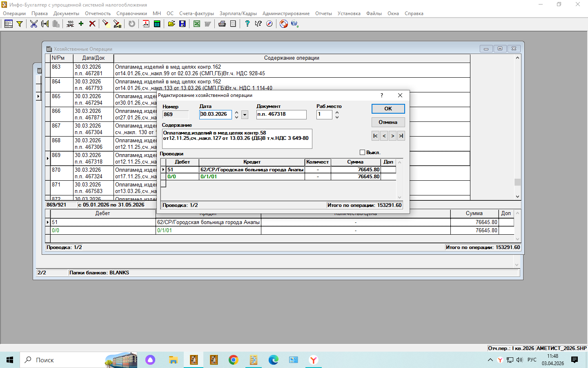The width and height of the screenshot is (588, 368).
Task: Click the blue floppy disk save icon
Action: [x=183, y=24]
